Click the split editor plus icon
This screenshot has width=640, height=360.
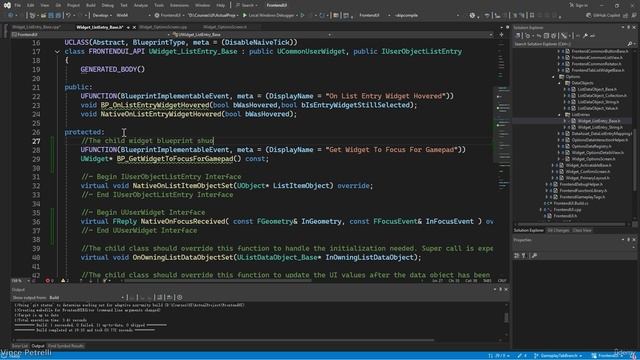502,35
